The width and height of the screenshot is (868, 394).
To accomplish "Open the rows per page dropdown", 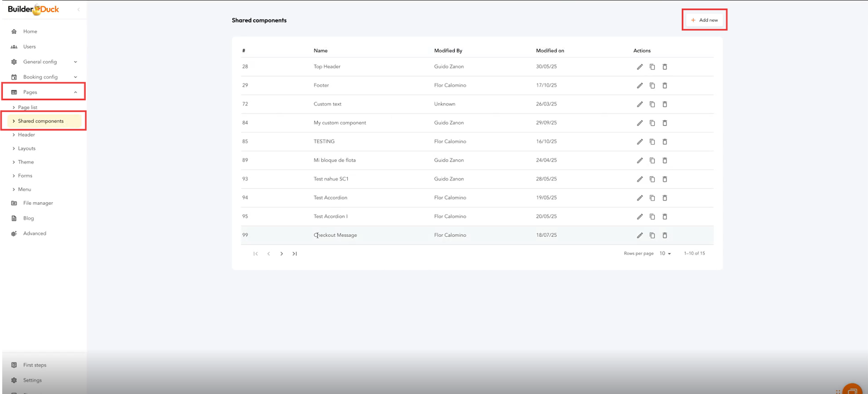I will click(665, 254).
